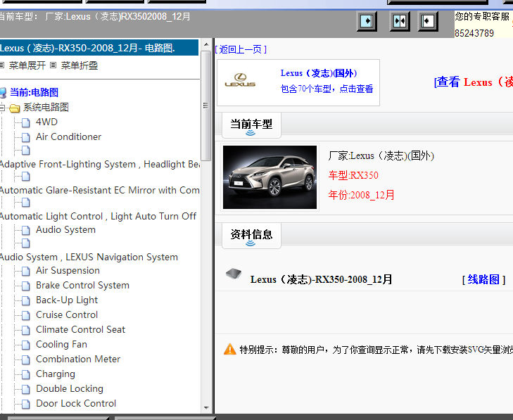
Task: Click the 当前:电路图 computer icon
Action: (3, 93)
